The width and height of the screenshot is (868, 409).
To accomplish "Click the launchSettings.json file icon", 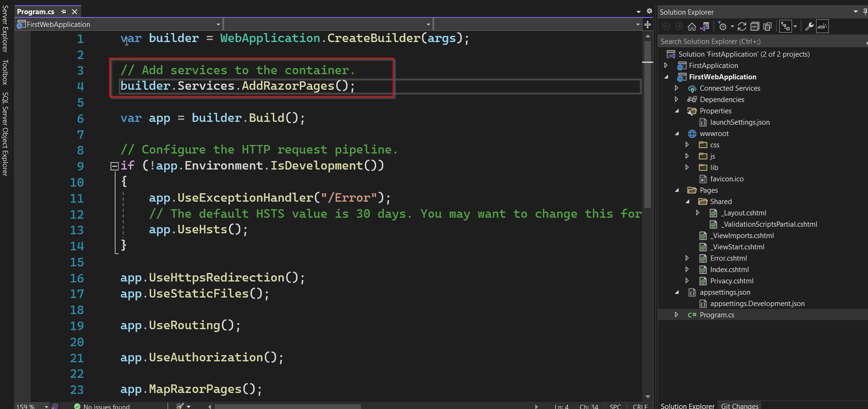I will tap(703, 122).
